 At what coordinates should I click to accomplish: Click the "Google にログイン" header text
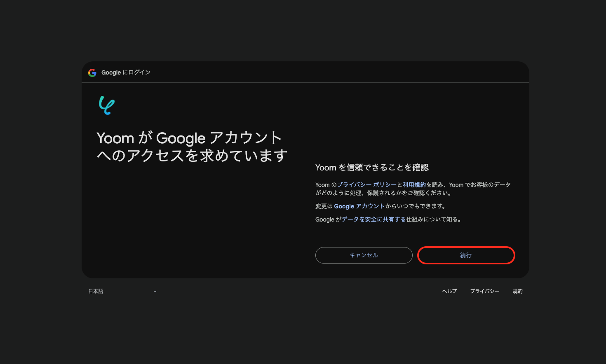click(x=126, y=72)
